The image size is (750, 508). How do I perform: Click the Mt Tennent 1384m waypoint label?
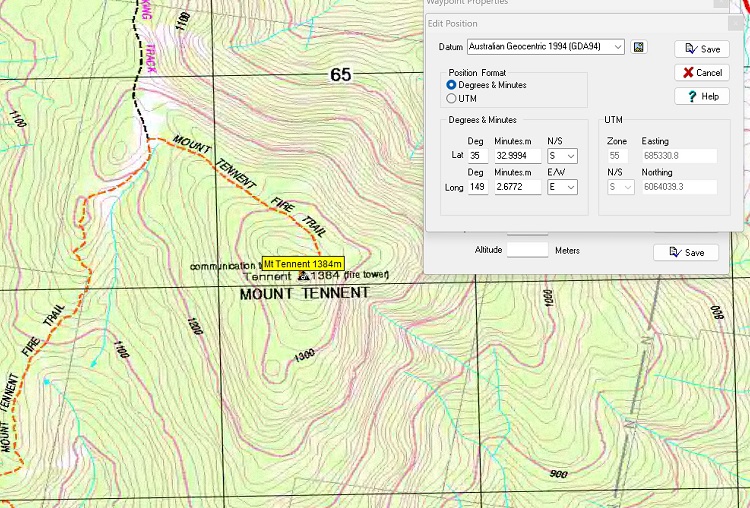point(303,264)
